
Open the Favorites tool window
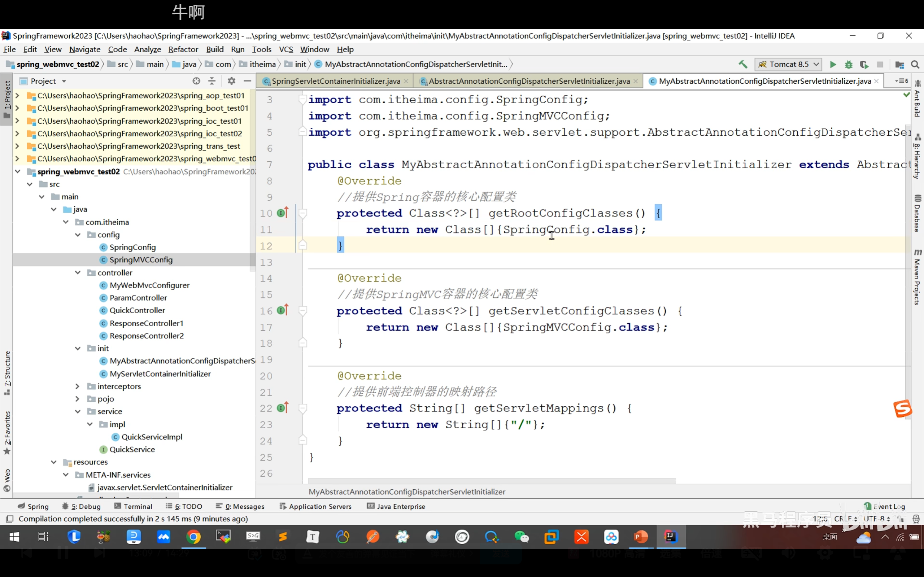pyautogui.click(x=7, y=433)
